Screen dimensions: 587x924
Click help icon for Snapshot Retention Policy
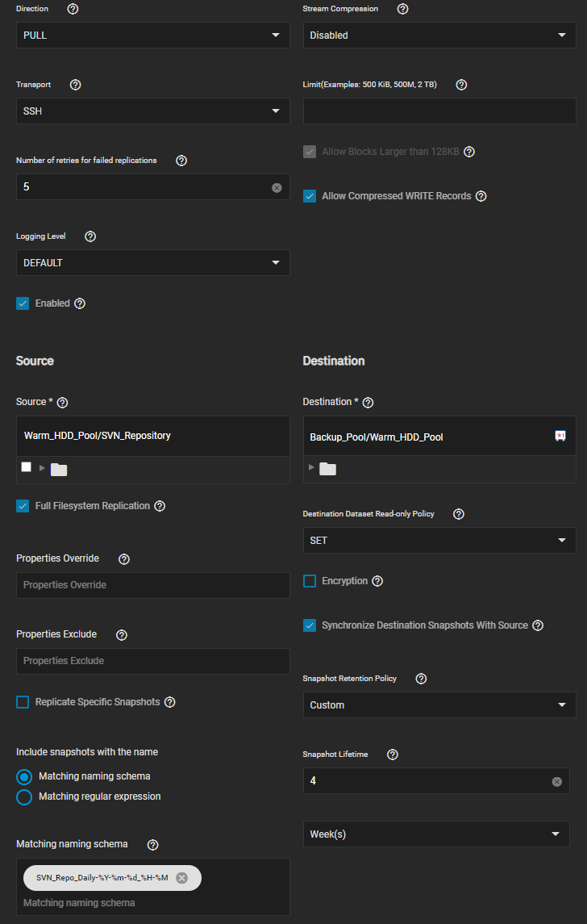pos(421,679)
